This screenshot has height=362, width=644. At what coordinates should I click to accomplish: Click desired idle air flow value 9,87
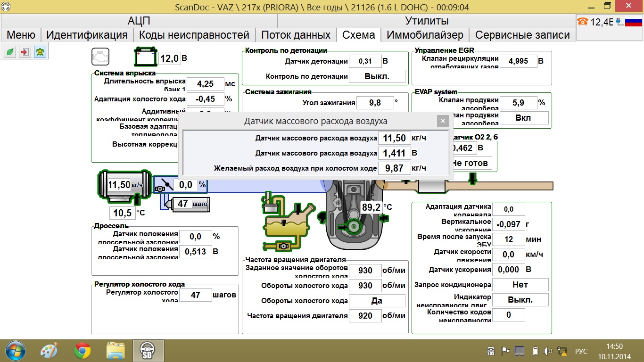coord(394,168)
